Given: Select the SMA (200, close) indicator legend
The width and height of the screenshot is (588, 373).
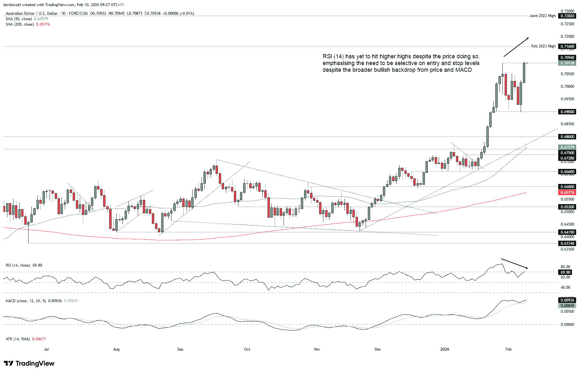Looking at the screenshot, I should pos(28,24).
